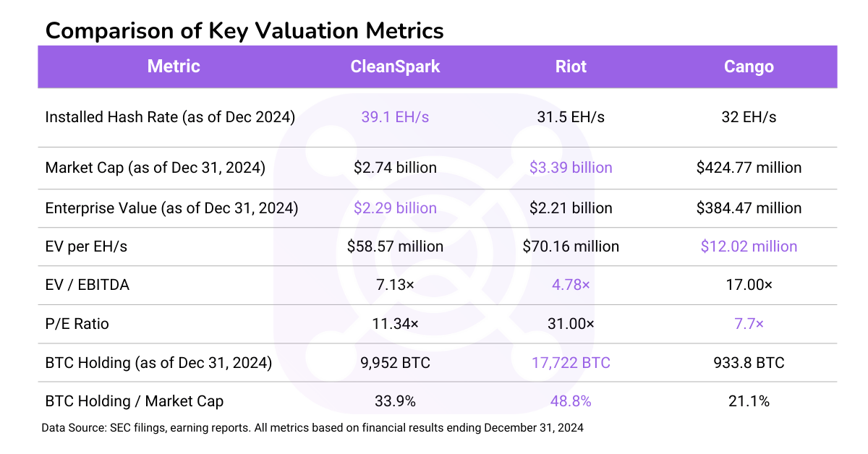Select Riot's 17,722 BTC holding
Viewport: 868px width, 454px height.
[x=571, y=362]
